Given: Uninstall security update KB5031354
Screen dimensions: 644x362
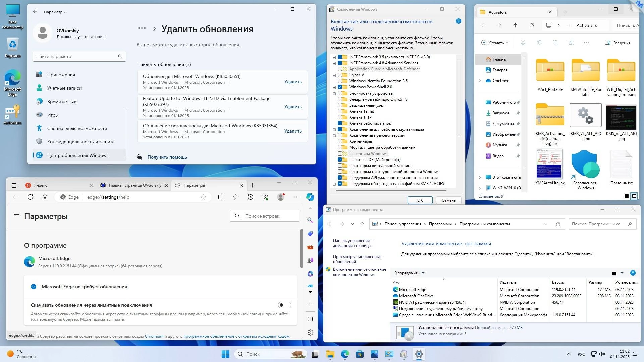Looking at the screenshot, I should coord(293,131).
